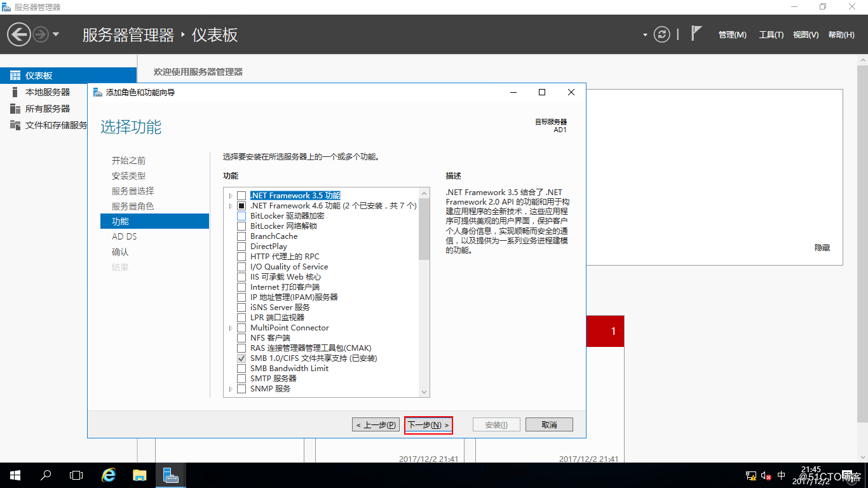This screenshot has height=488, width=868.
Task: Click the Windows Start button
Action: pos(15,475)
